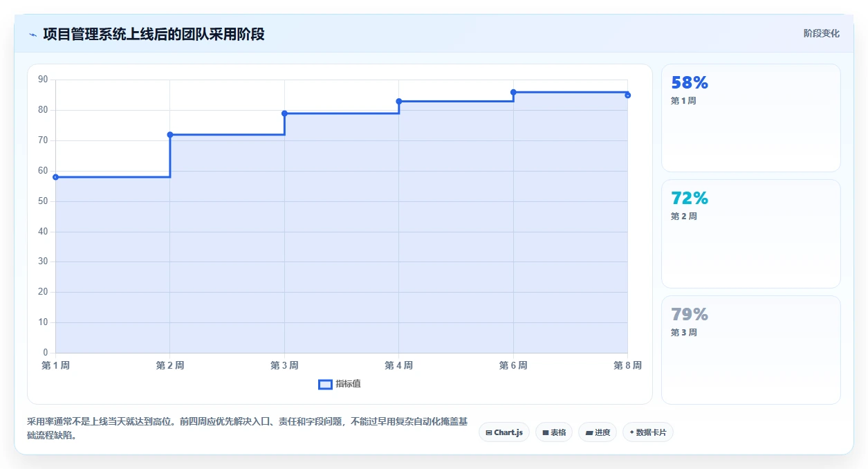Click the 第 6 周 data point at 86
Image resolution: width=868 pixels, height=469 pixels.
pos(513,92)
